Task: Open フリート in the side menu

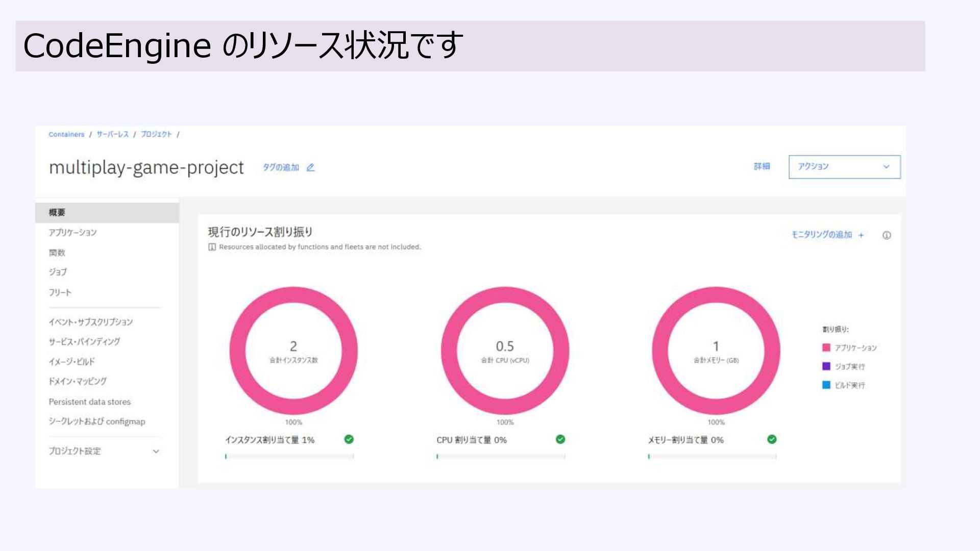Action: point(60,292)
